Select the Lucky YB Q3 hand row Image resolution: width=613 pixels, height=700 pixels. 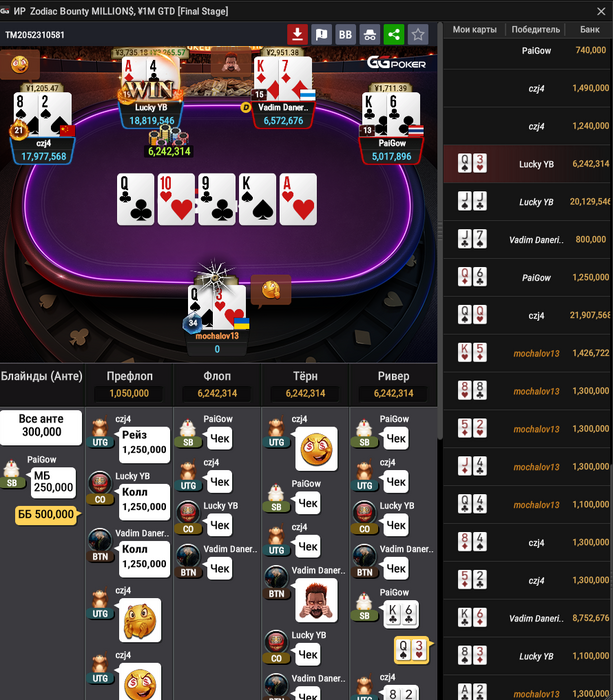[527, 164]
